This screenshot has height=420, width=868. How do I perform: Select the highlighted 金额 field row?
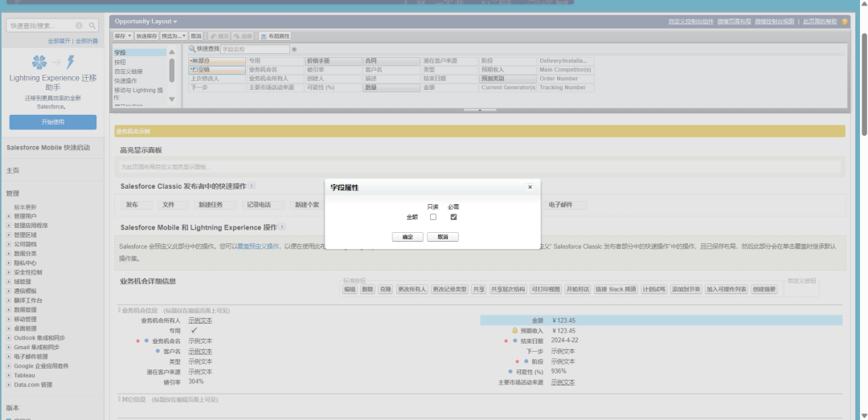pos(661,320)
